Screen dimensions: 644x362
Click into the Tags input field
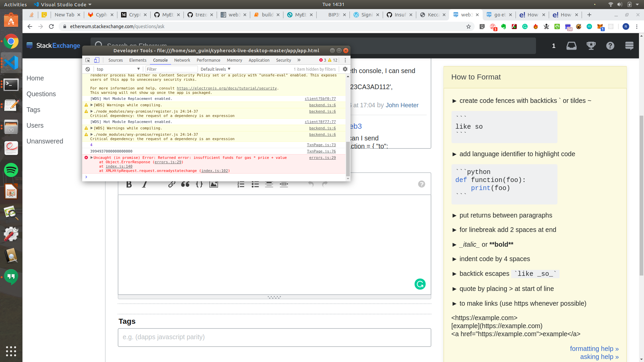(274, 338)
